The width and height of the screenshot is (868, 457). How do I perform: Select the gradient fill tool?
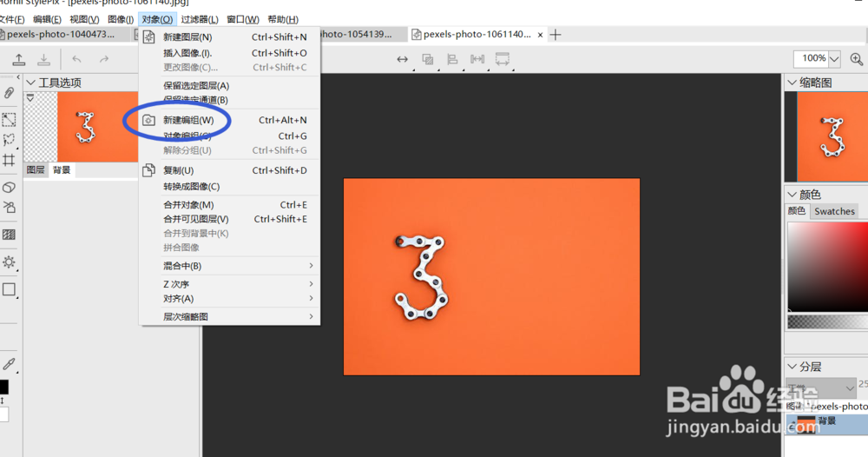[x=9, y=235]
